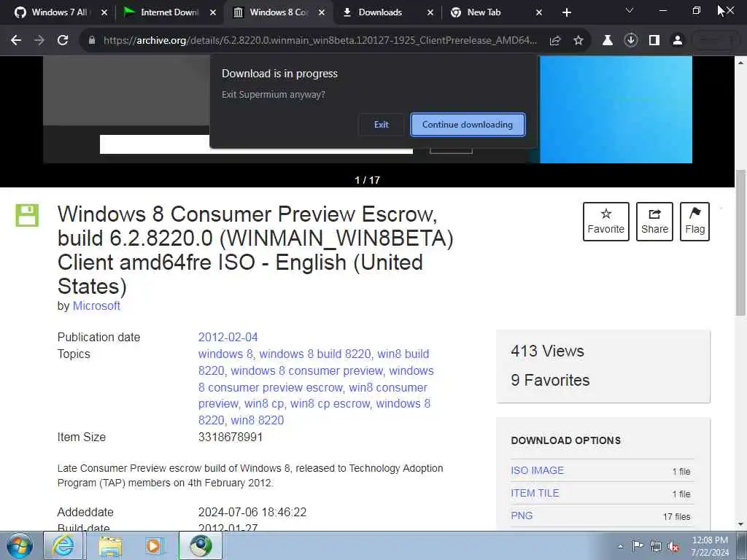Open Windows Media Player from the taskbar
This screenshot has height=560, width=747.
click(154, 545)
